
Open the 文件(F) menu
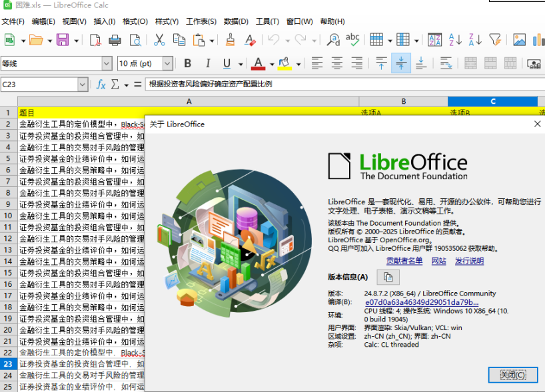click(x=13, y=21)
